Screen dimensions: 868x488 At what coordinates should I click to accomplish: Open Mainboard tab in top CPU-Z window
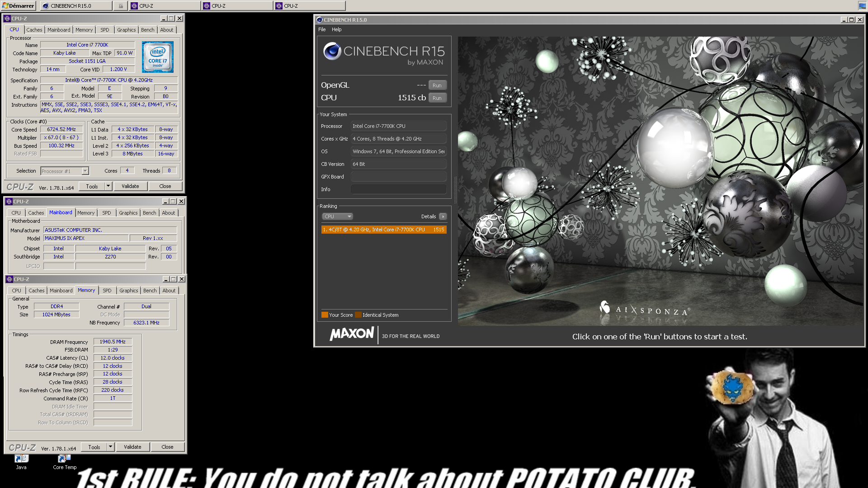click(59, 30)
